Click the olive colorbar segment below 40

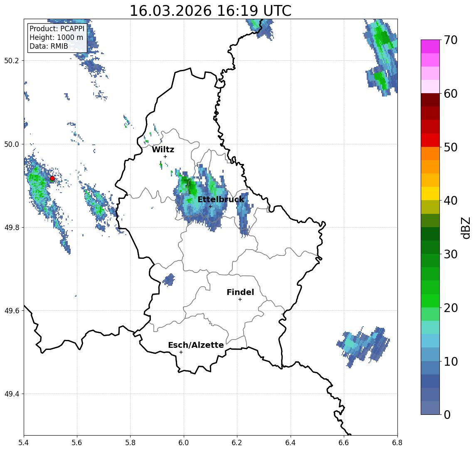pos(430,207)
